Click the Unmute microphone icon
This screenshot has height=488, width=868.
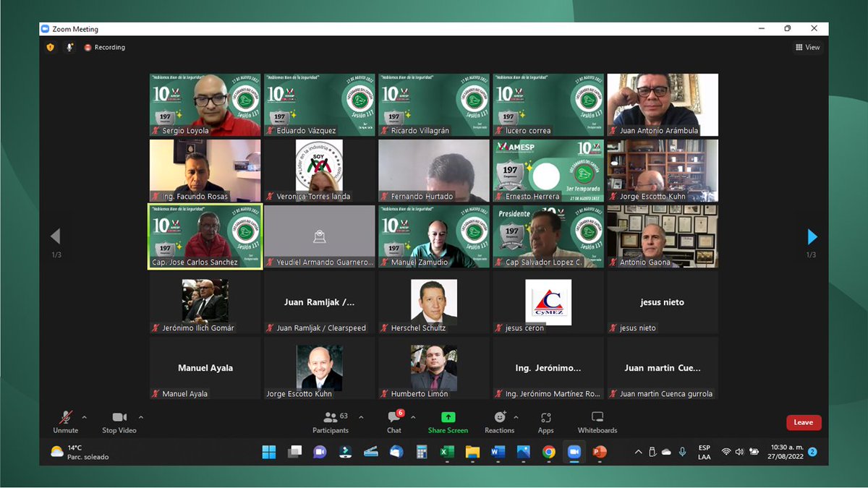point(65,417)
